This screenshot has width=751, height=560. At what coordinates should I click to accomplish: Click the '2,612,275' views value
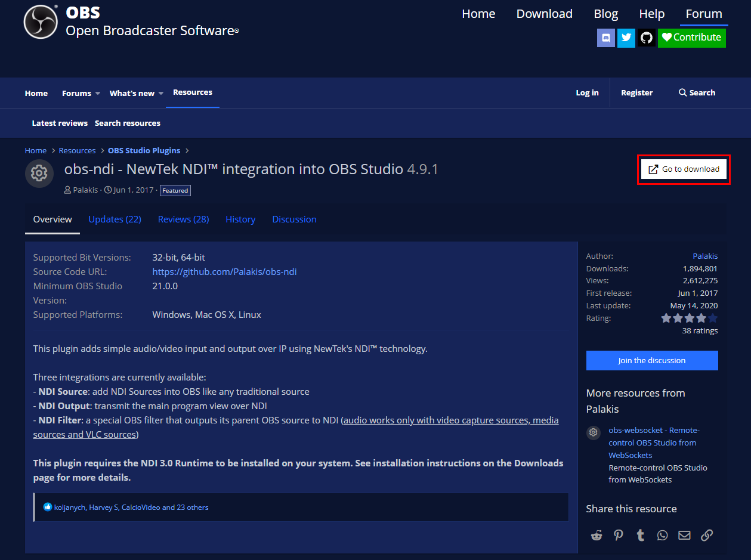click(700, 280)
